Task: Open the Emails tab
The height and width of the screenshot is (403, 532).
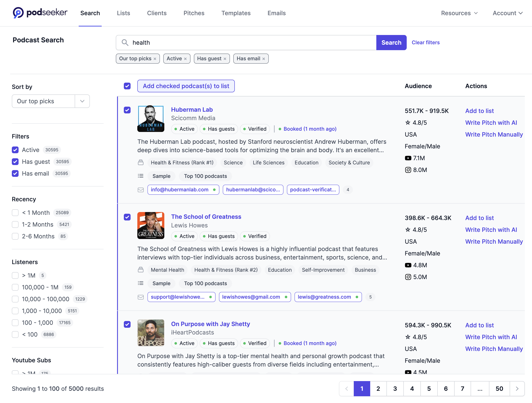Action: [277, 13]
